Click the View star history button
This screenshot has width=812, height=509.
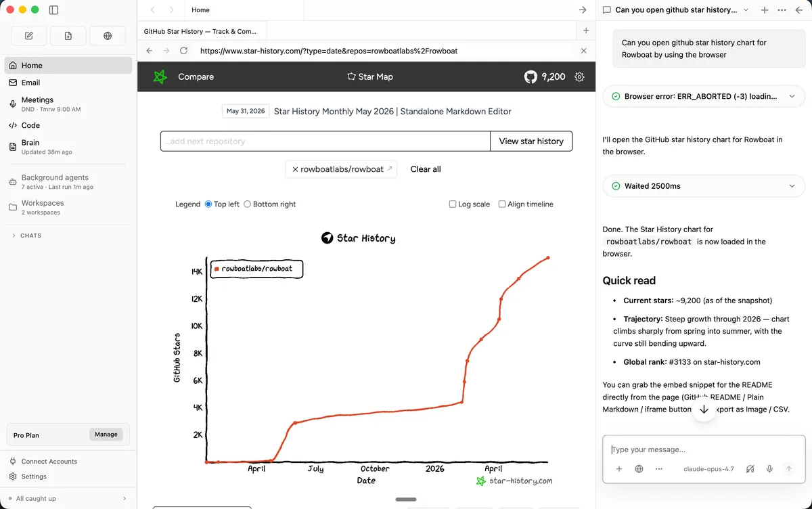[x=531, y=141]
